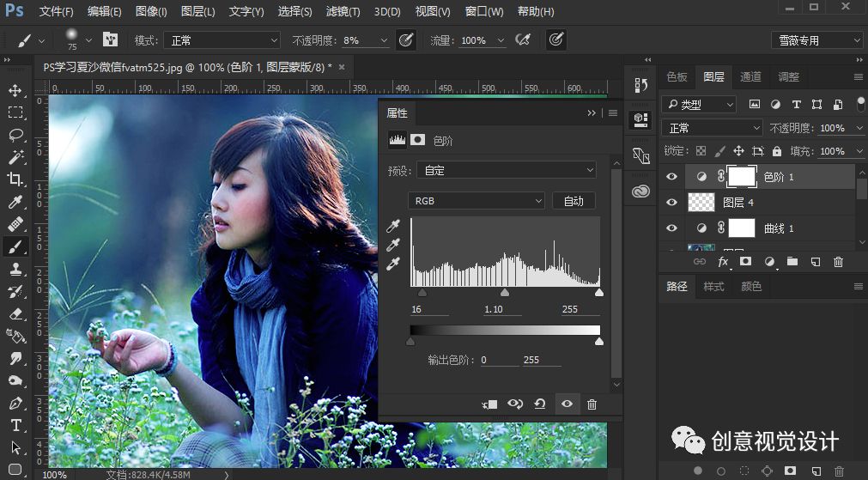Click the shadow input levels slider

click(422, 292)
